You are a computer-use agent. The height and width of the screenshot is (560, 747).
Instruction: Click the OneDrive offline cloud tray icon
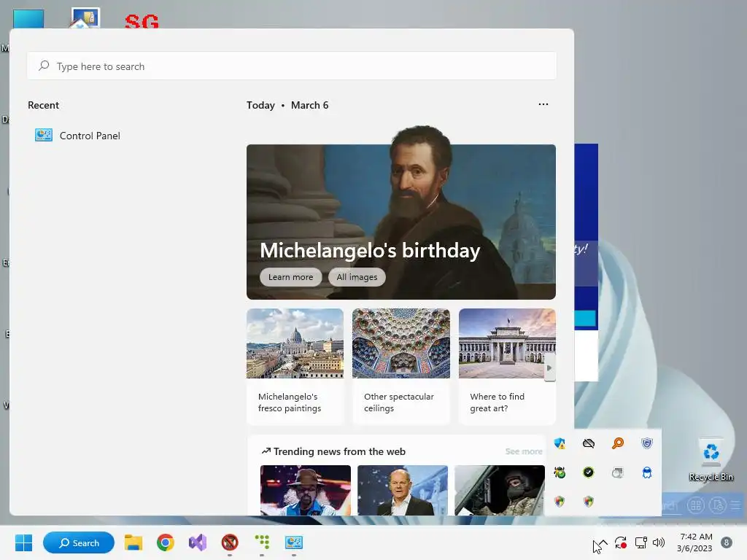589,443
